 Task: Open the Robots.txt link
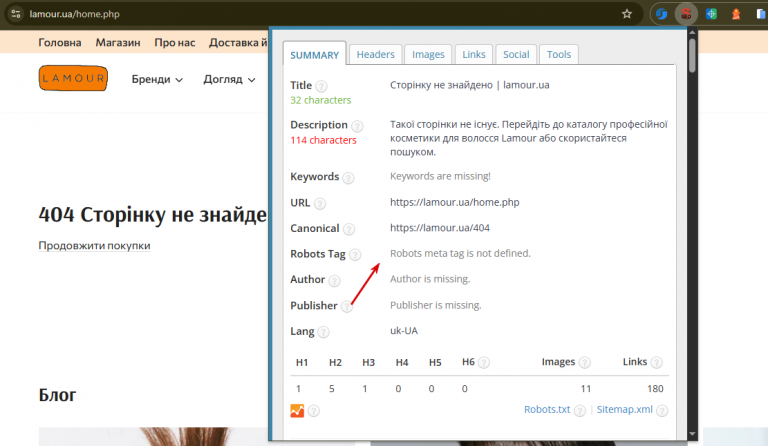pyautogui.click(x=547, y=409)
